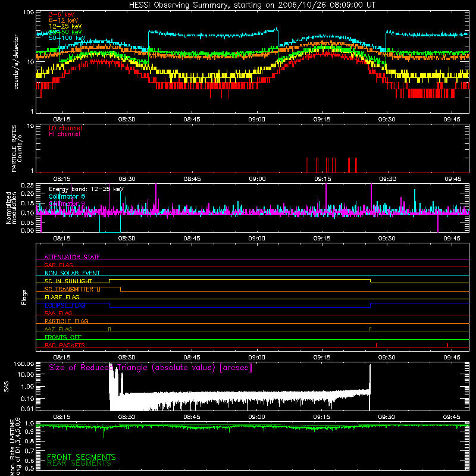Click the 08:30 tick under particle rates panel
This screenshot has height=476, width=476.
coord(127,179)
